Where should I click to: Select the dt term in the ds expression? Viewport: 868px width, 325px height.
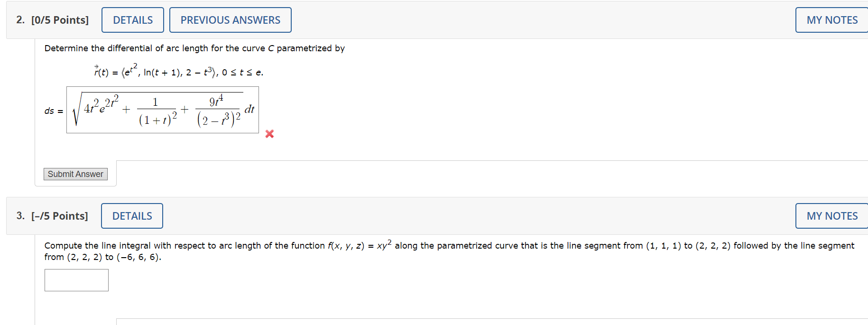[249, 109]
